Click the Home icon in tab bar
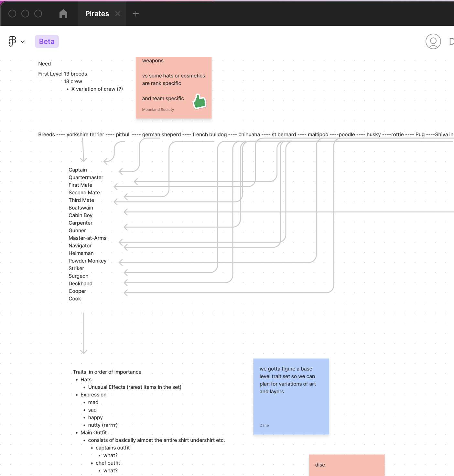This screenshot has width=454, height=476. [63, 14]
